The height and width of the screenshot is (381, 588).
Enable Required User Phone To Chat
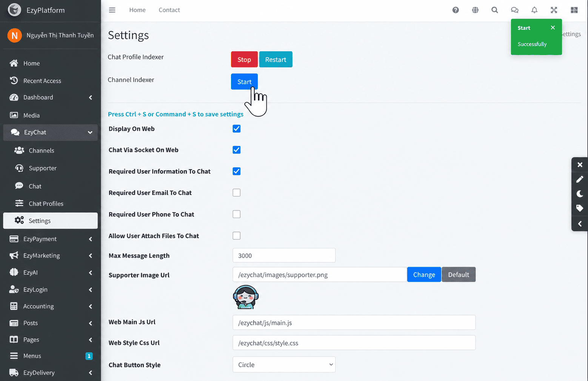click(237, 214)
